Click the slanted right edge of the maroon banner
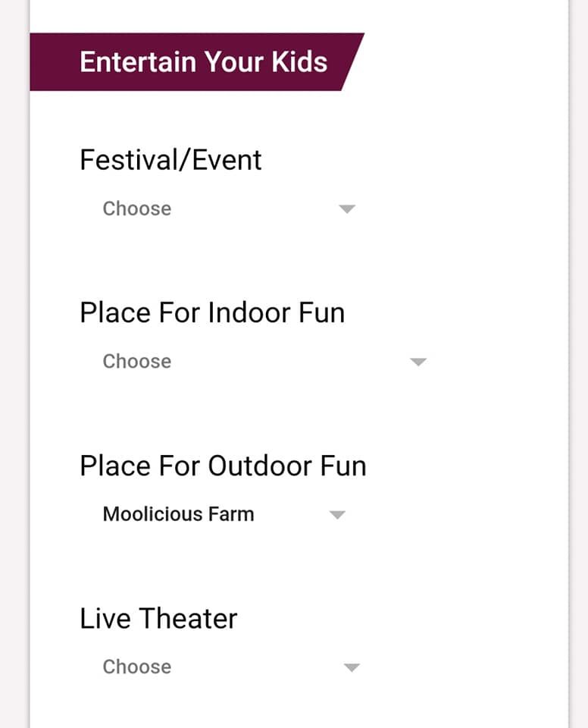 [x=352, y=61]
